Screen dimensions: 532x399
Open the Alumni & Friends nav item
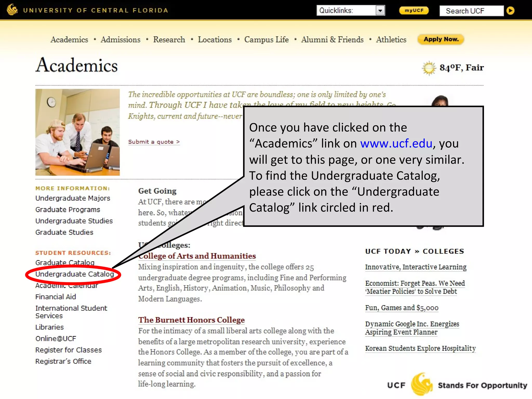point(332,39)
